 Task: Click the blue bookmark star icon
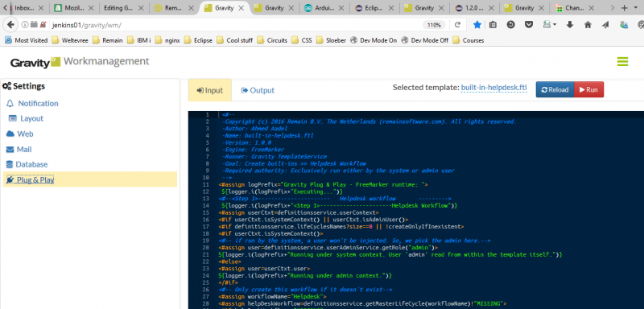(477, 25)
